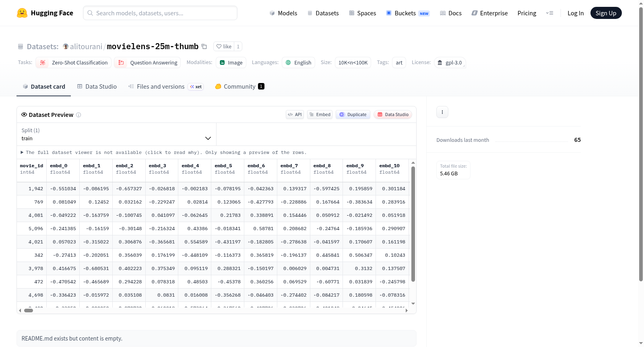644x347 pixels.
Task: Expand the dataset viewer not available notice
Action: 164,152
